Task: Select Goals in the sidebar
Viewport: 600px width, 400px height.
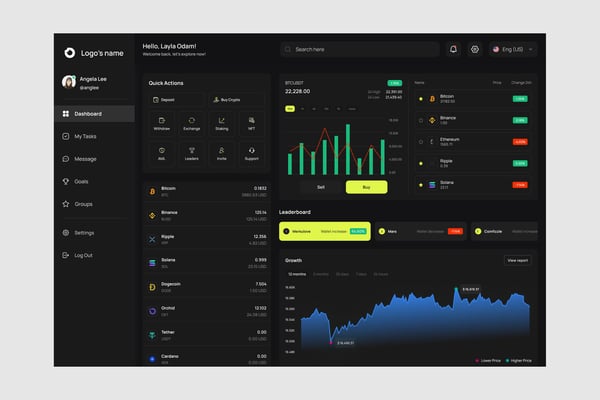Action: [x=75, y=181]
